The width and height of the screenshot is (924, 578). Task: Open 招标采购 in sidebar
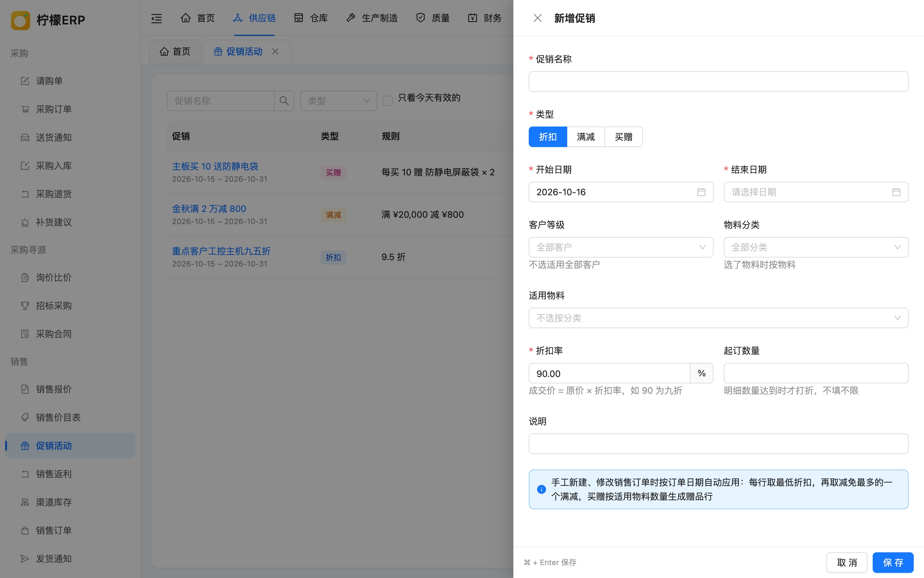point(70,306)
